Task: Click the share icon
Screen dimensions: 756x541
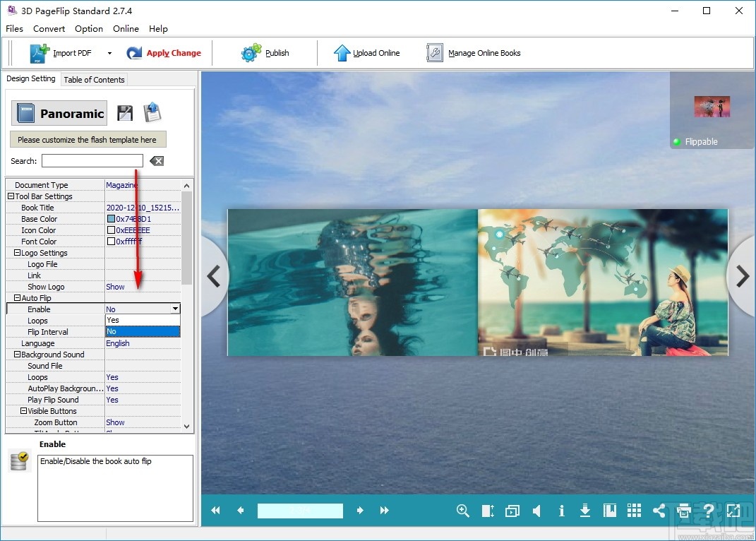Action: [659, 510]
